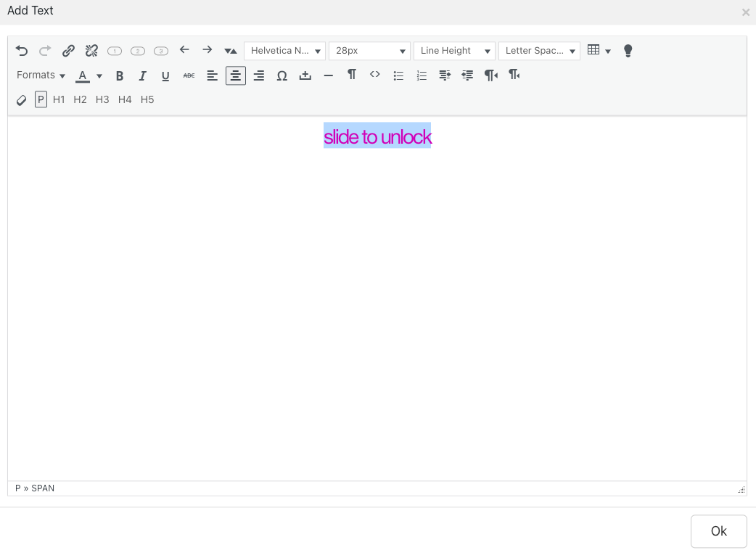Click the clear formatting eraser icon
The width and height of the screenshot is (756, 553).
click(x=22, y=100)
